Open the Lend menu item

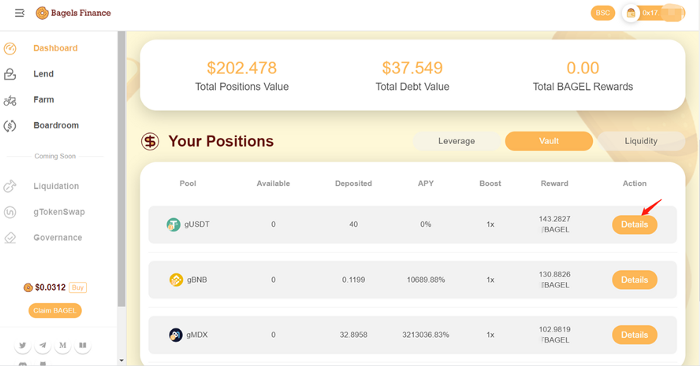pyautogui.click(x=43, y=74)
